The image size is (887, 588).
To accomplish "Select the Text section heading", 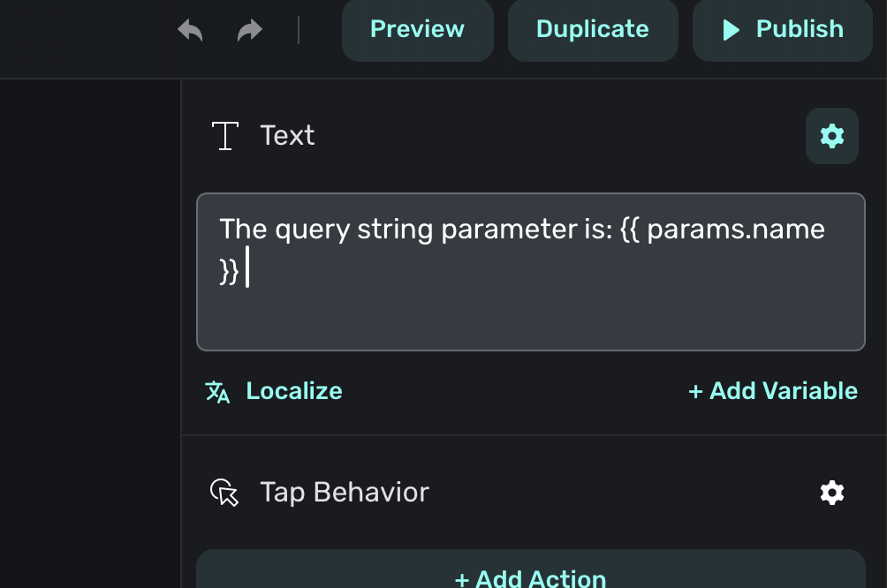I will click(287, 136).
